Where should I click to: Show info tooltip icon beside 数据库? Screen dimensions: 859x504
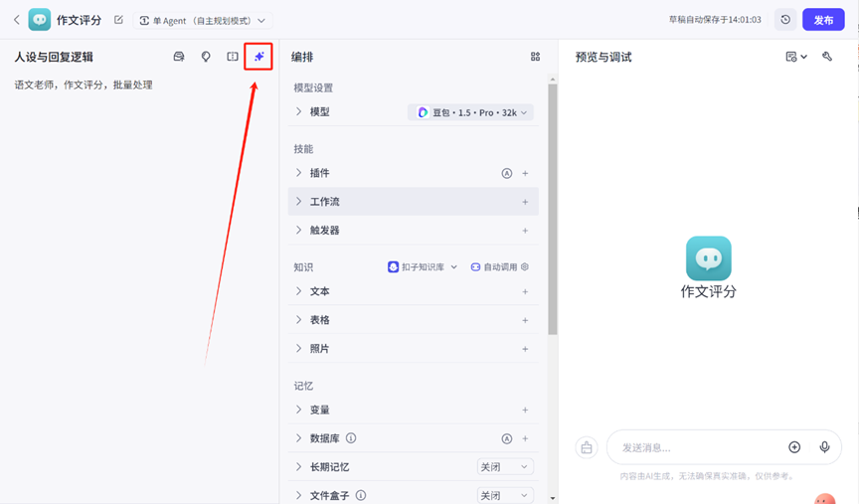pyautogui.click(x=351, y=438)
